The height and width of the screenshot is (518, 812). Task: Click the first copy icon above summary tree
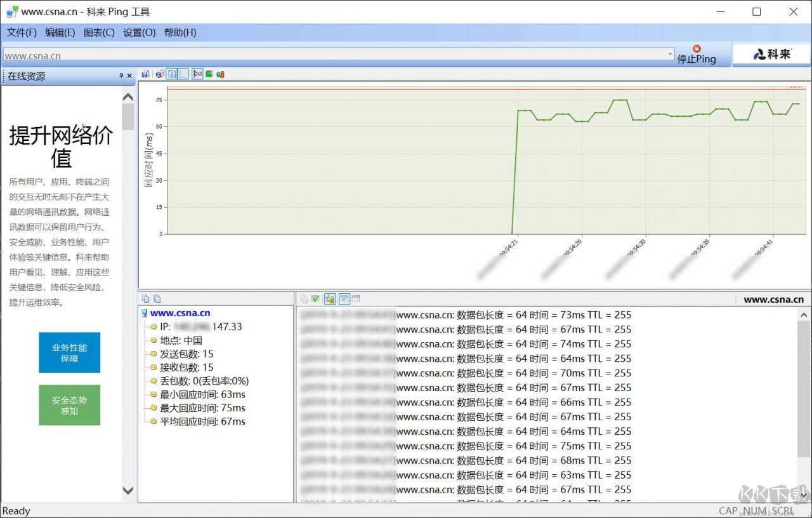[145, 298]
